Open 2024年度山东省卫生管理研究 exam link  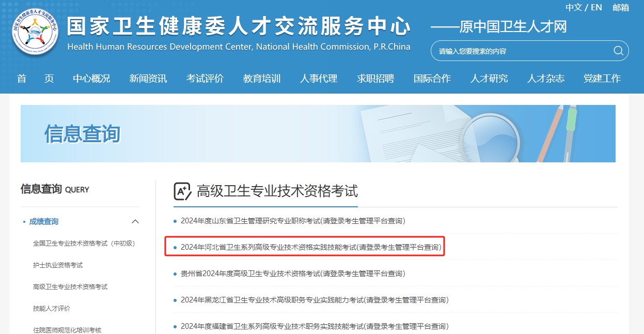[293, 221]
